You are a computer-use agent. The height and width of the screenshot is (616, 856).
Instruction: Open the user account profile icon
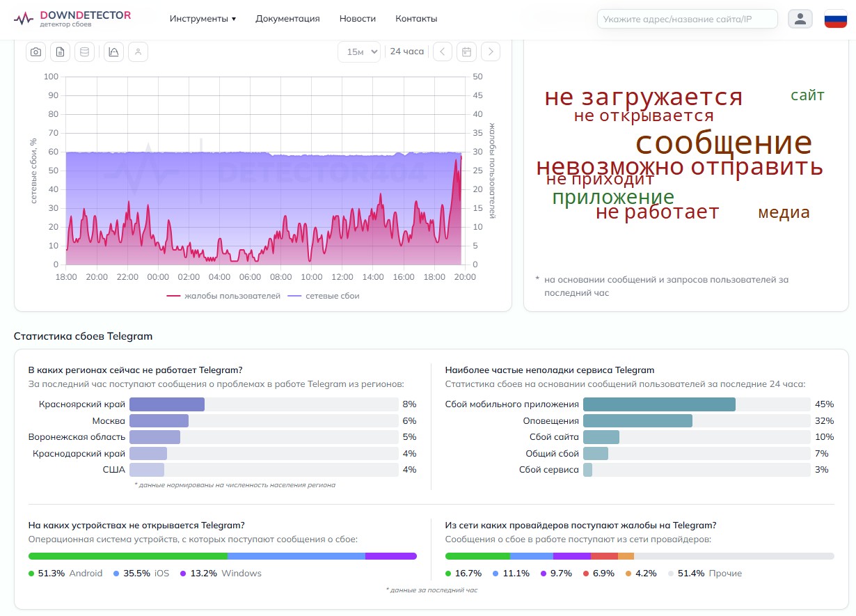[800, 19]
